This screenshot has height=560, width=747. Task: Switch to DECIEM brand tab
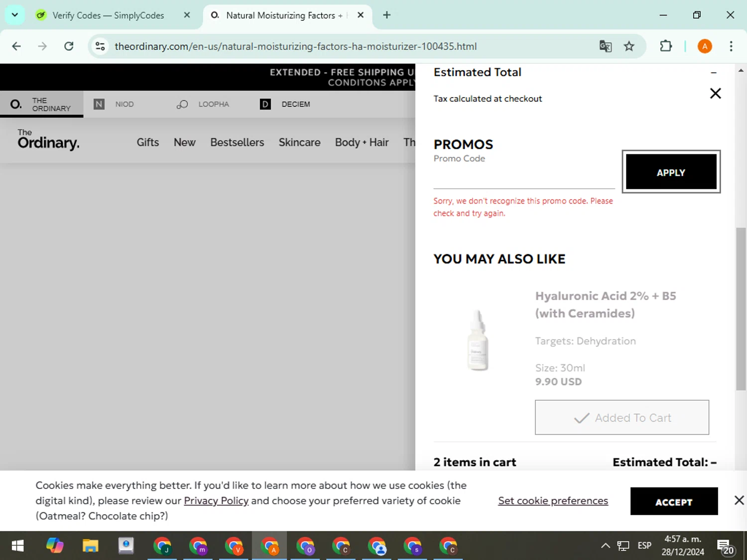tap(285, 104)
